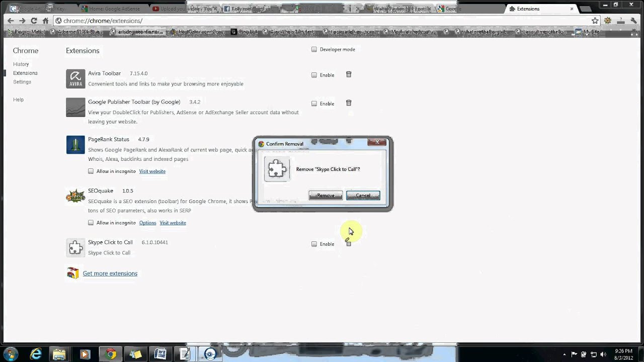The image size is (644, 362).
Task: Allow SEOquake in incognito
Action: pos(91,223)
